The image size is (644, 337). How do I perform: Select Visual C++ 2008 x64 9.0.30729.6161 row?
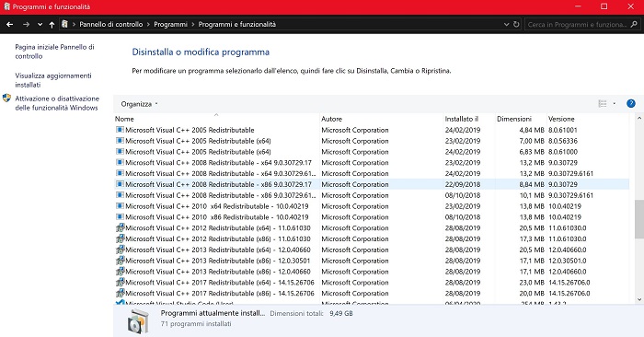point(372,173)
